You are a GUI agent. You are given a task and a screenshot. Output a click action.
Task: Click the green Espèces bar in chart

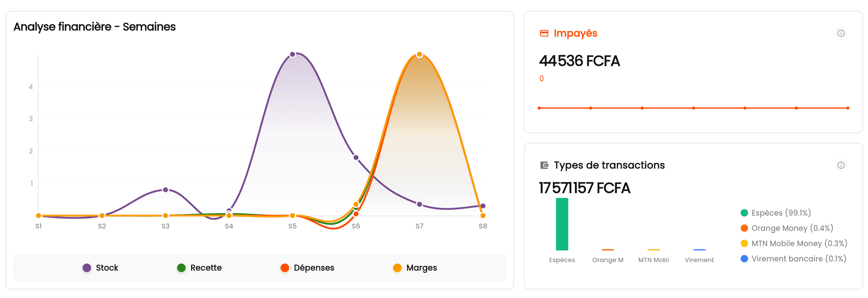[x=562, y=224]
